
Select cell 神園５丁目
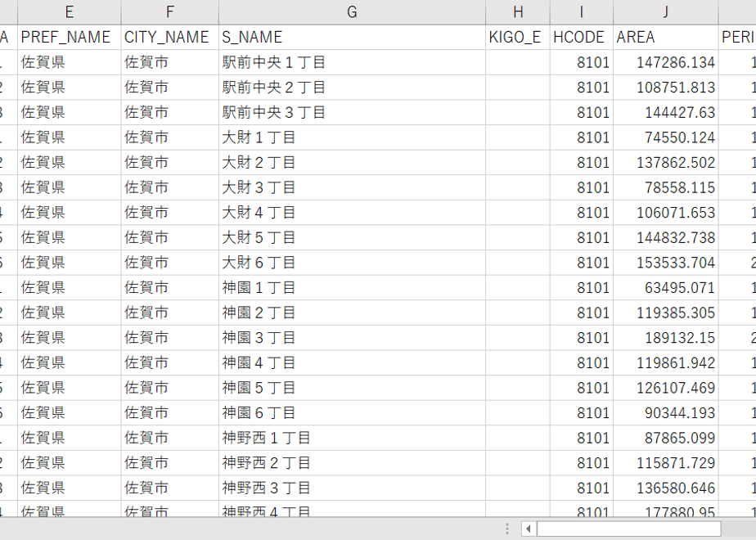(352, 388)
